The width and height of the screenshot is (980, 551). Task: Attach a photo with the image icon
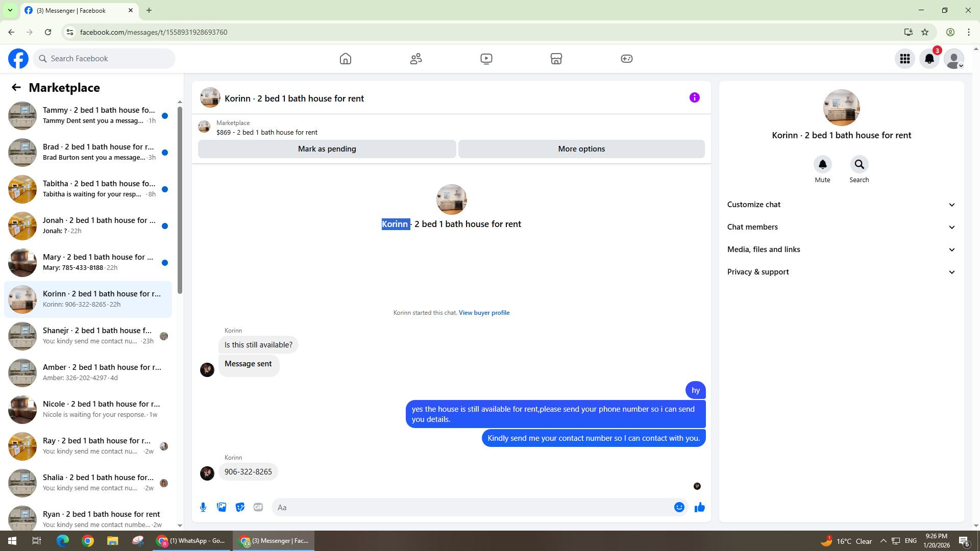(x=222, y=507)
